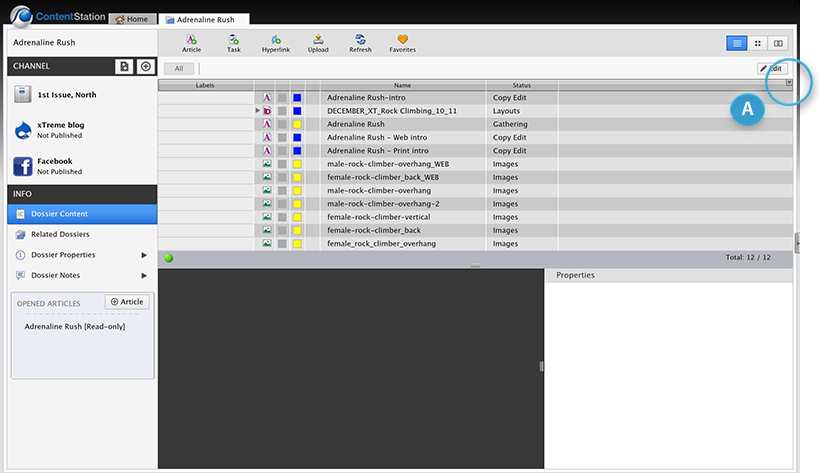
Task: Toggle the side-by-side view mode
Action: click(778, 43)
